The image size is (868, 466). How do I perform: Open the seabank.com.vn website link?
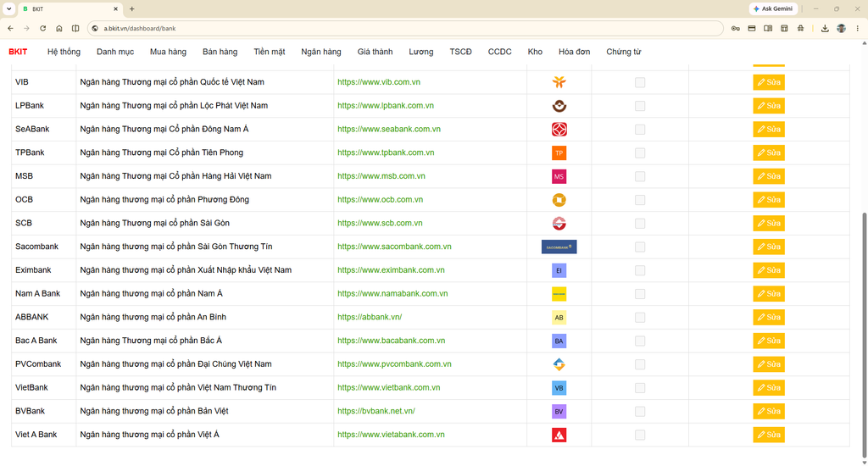388,129
